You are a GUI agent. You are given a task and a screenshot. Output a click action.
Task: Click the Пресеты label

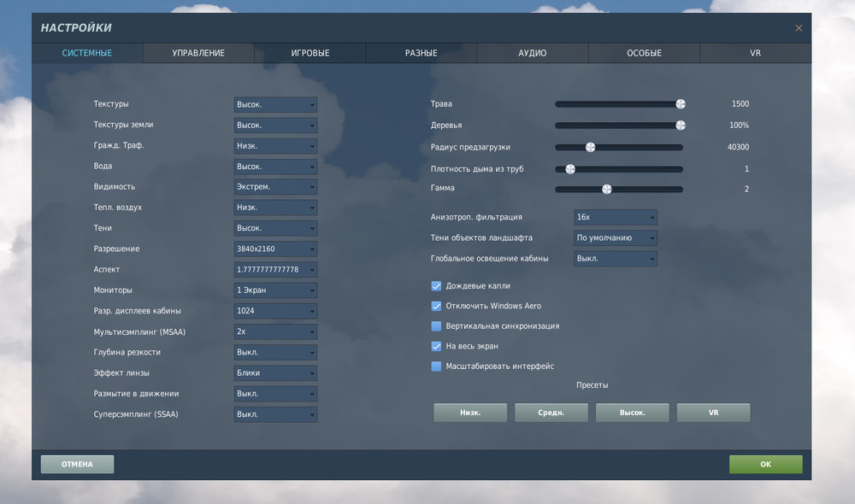593,384
